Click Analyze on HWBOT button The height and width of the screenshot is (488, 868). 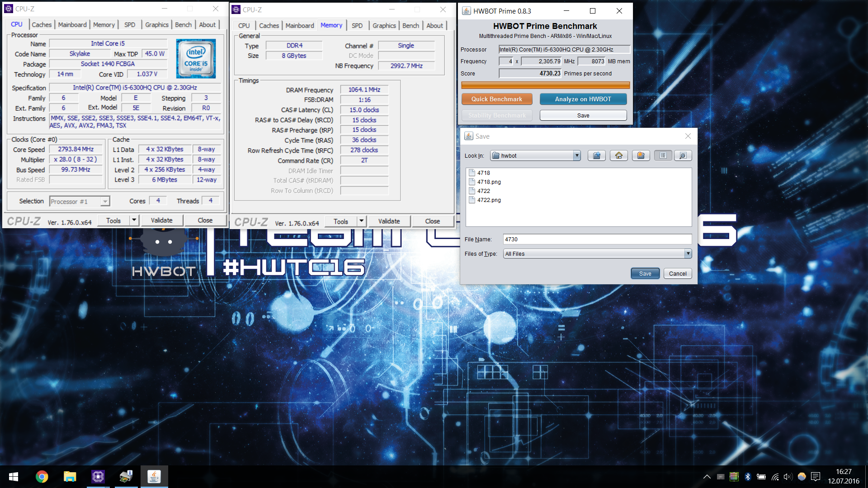click(x=583, y=99)
